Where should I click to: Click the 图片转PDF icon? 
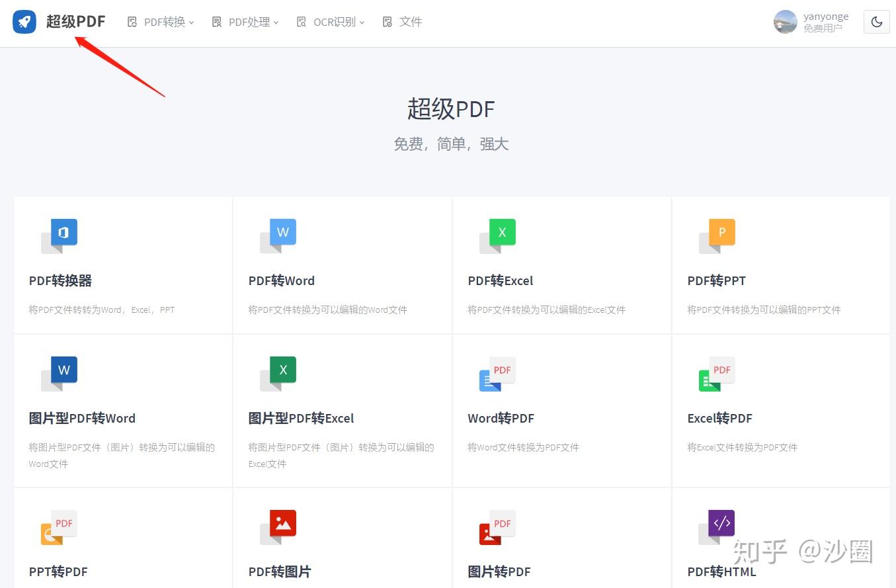tap(498, 527)
